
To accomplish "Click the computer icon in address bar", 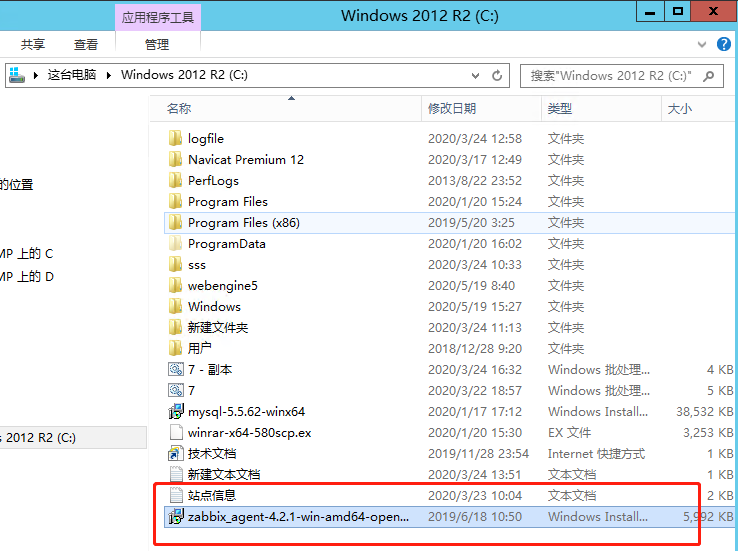I will (x=17, y=75).
